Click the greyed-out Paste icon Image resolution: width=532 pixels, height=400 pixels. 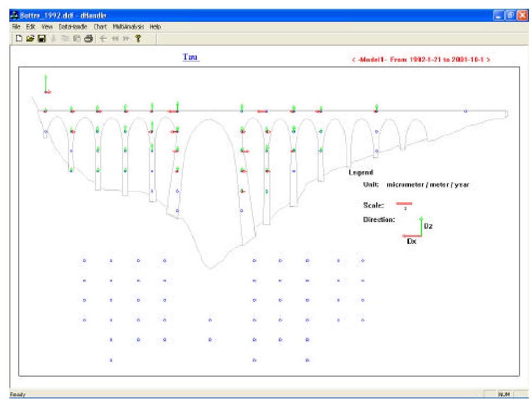click(77, 38)
